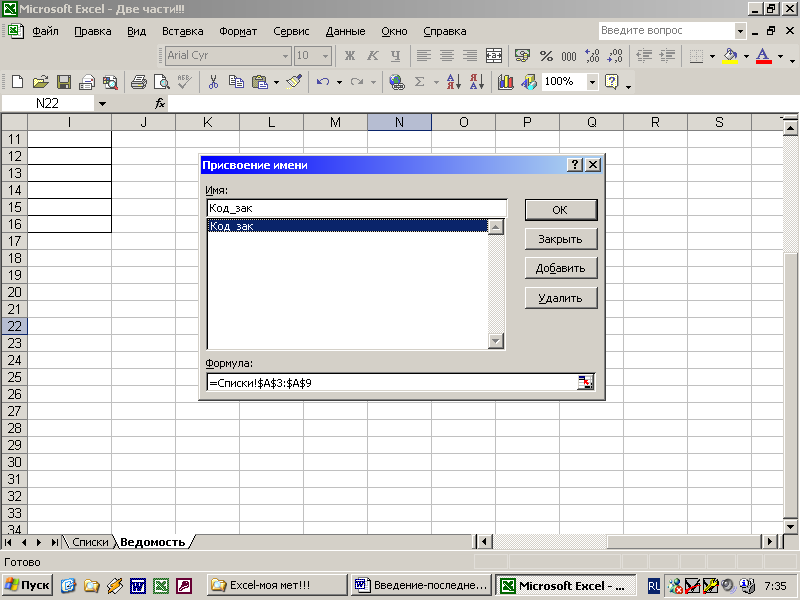
Task: Click the RU language indicator
Action: pyautogui.click(x=654, y=586)
